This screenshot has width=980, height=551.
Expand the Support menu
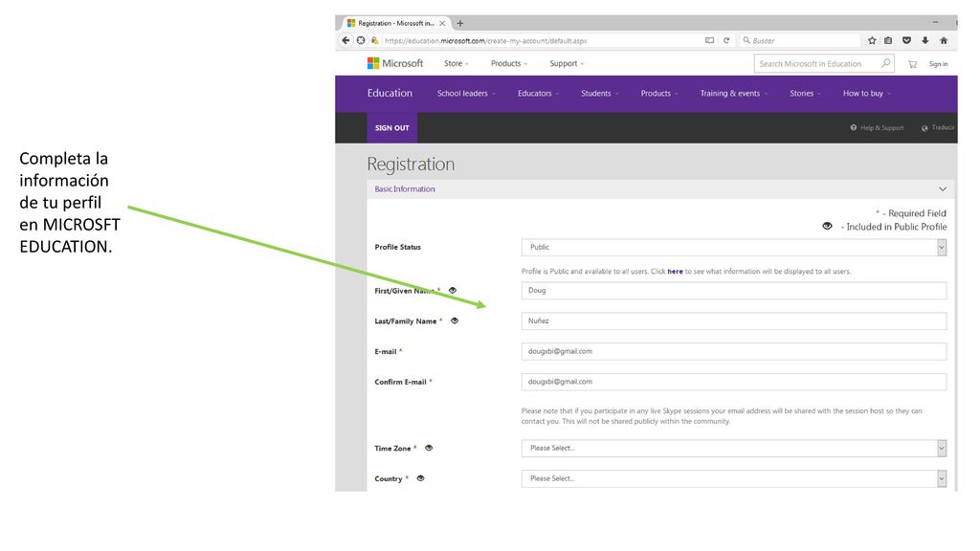point(567,63)
